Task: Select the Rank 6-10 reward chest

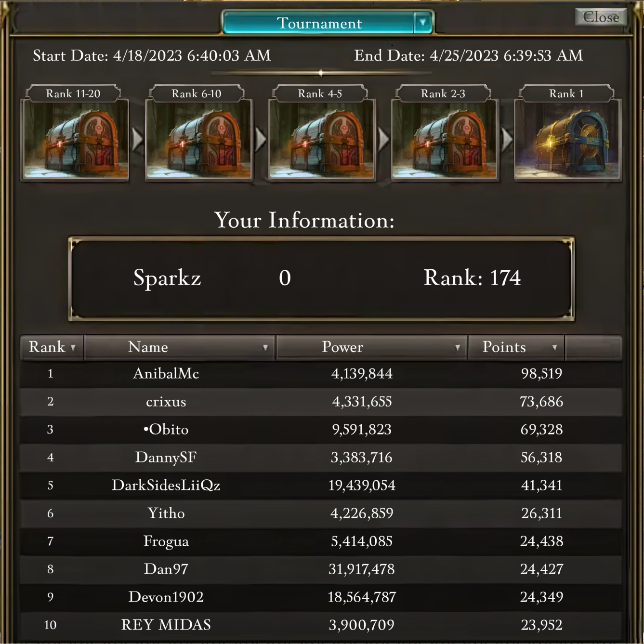Action: coord(198,140)
